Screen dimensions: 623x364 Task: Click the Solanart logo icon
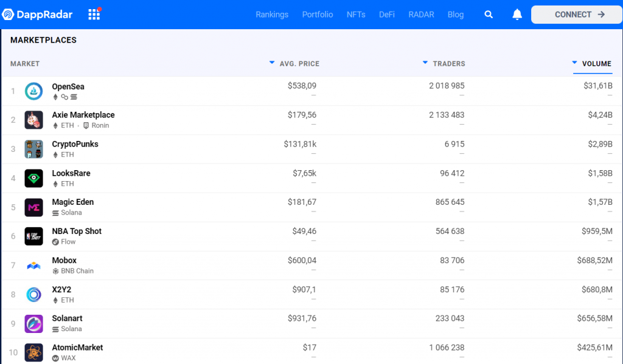point(33,323)
